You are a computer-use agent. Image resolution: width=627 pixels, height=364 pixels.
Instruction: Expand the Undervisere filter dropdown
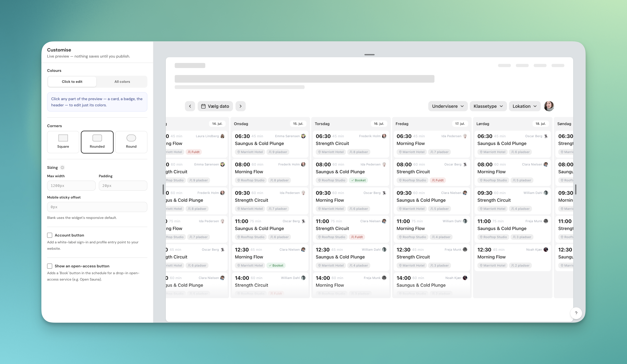coord(448,106)
